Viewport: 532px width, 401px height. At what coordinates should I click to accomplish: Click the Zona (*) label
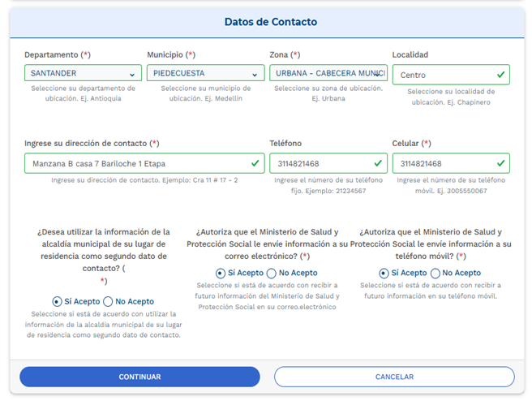tap(285, 54)
